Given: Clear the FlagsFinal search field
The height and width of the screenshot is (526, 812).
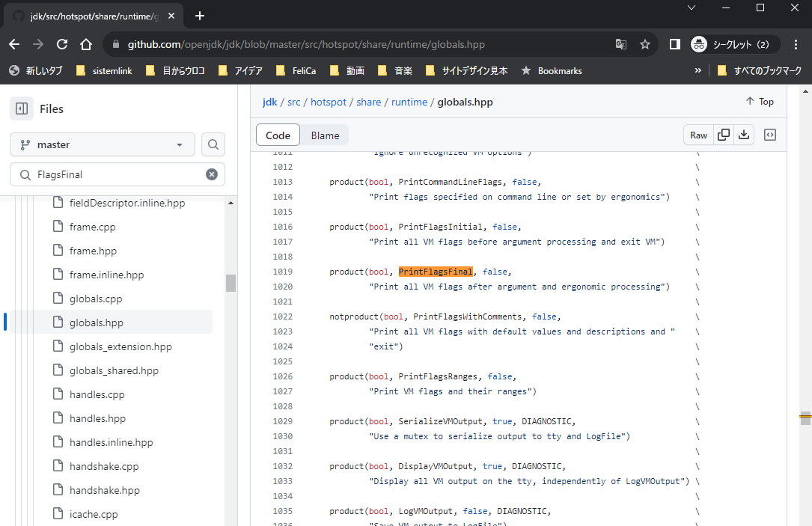Looking at the screenshot, I should [212, 174].
